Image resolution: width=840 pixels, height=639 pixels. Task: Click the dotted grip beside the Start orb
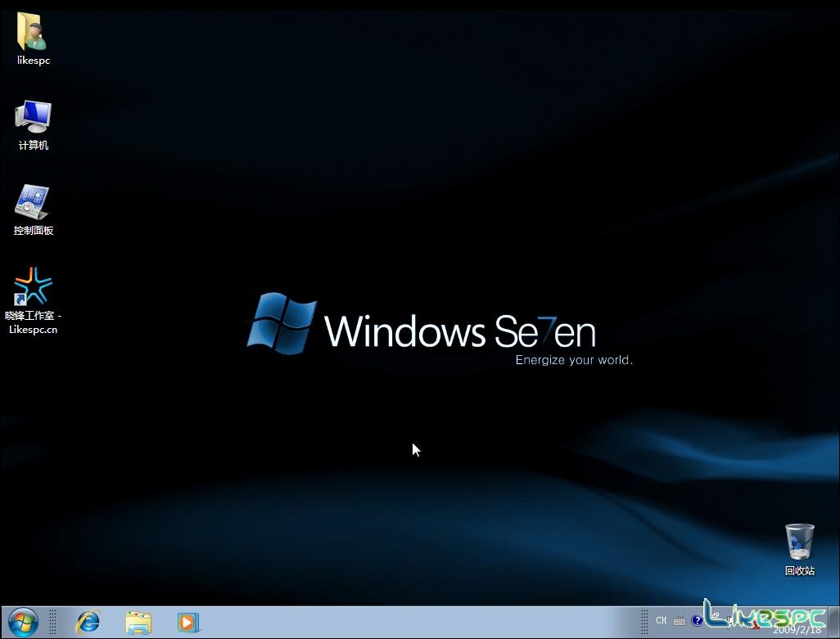coord(53,622)
